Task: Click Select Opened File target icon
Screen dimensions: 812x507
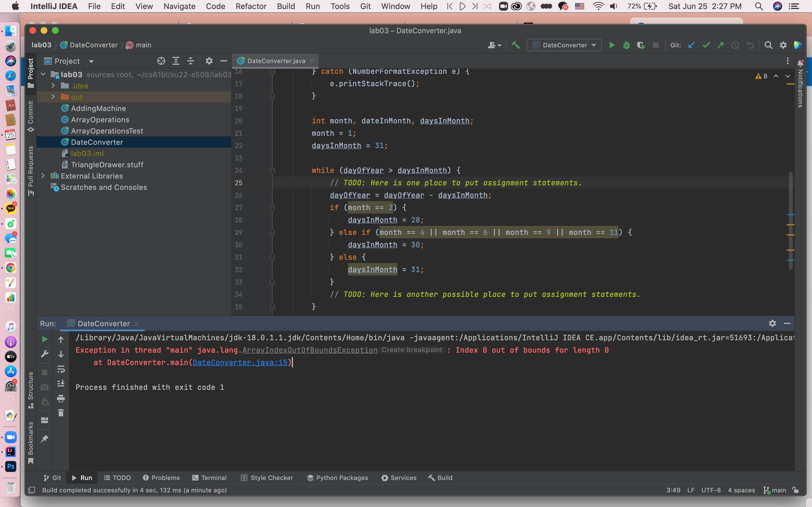Action: (x=161, y=61)
